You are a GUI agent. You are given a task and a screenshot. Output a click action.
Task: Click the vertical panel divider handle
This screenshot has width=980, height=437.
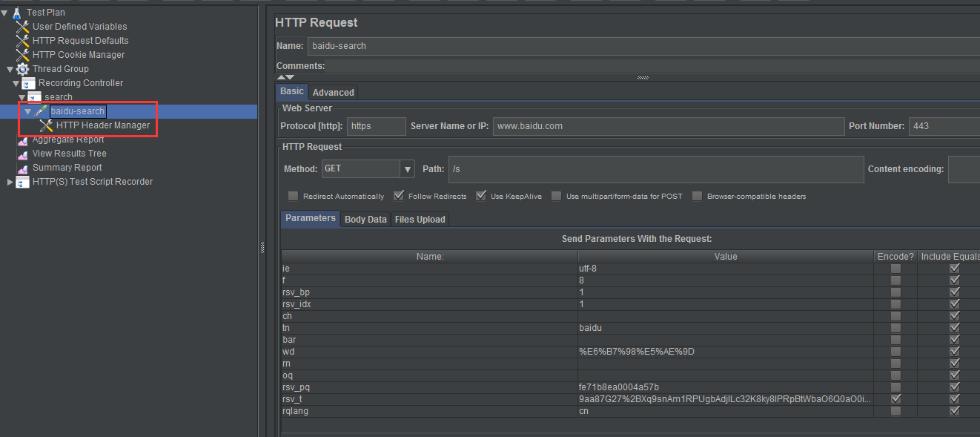(x=262, y=249)
